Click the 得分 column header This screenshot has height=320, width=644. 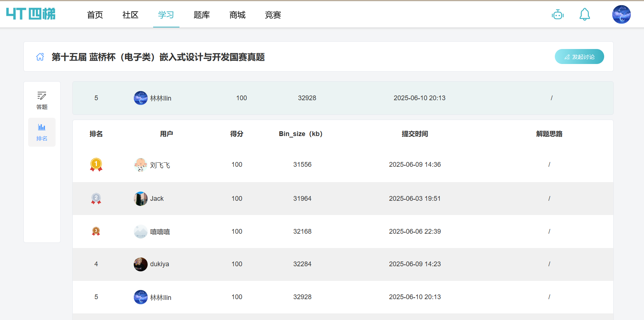(237, 134)
